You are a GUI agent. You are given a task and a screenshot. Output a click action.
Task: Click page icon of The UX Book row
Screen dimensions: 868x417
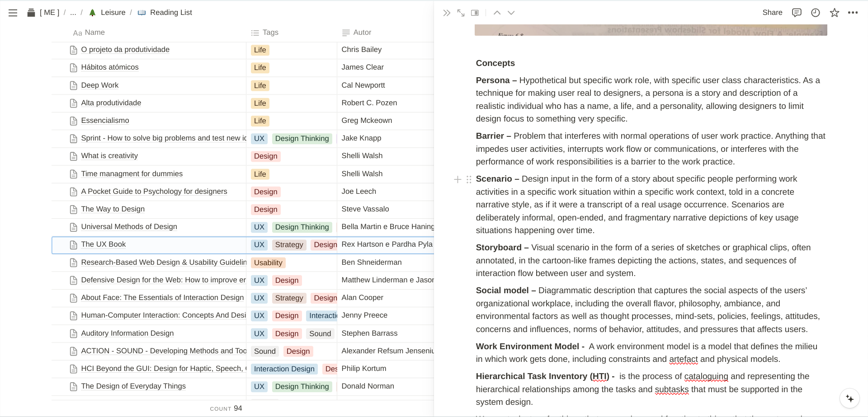coord(74,245)
